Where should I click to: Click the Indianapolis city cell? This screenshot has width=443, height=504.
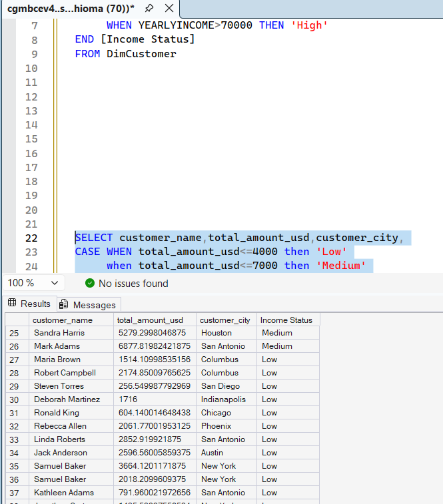[226, 399]
